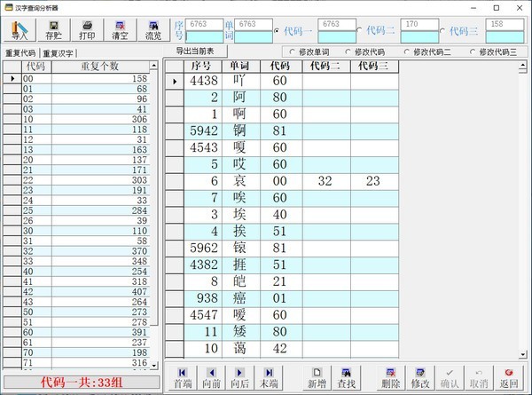
Task: Select the 代码三 radio button
Action: (442, 31)
